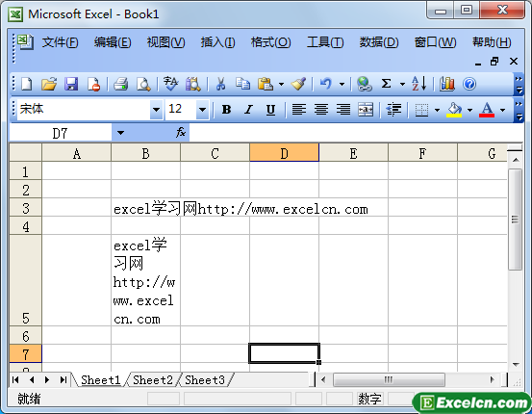Open the 帮助(H) menu
532x414 pixels.
pyautogui.click(x=492, y=42)
